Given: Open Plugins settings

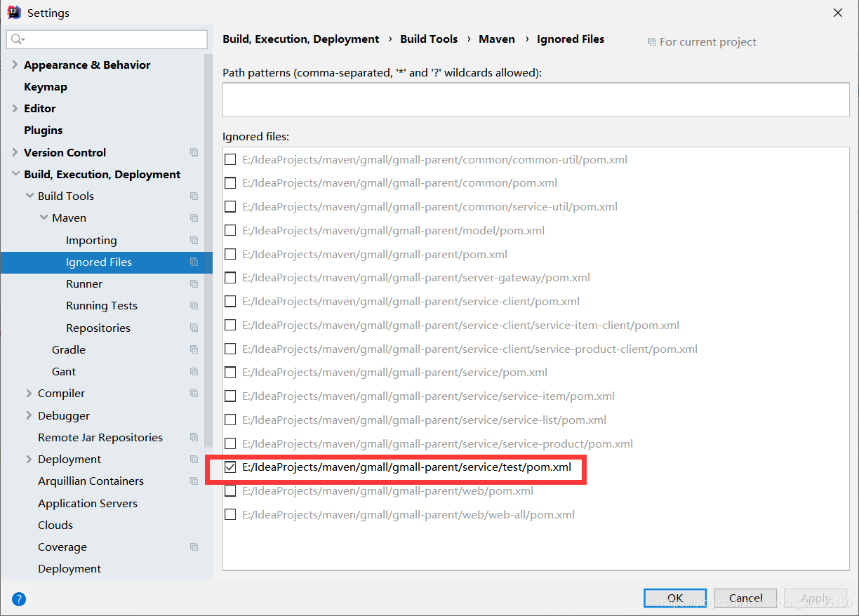Looking at the screenshot, I should click(44, 130).
